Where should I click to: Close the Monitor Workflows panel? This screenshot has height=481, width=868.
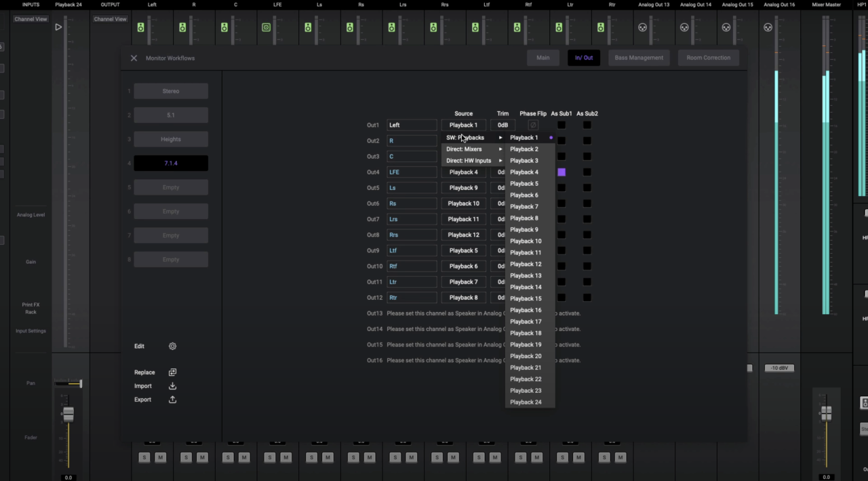134,58
